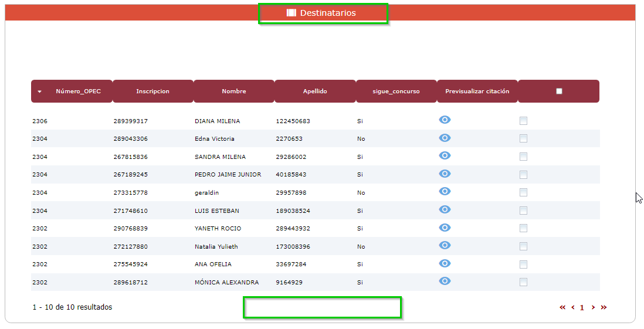The image size is (644, 329).
Task: Sort table by Inscripcion column
Action: pyautogui.click(x=152, y=91)
